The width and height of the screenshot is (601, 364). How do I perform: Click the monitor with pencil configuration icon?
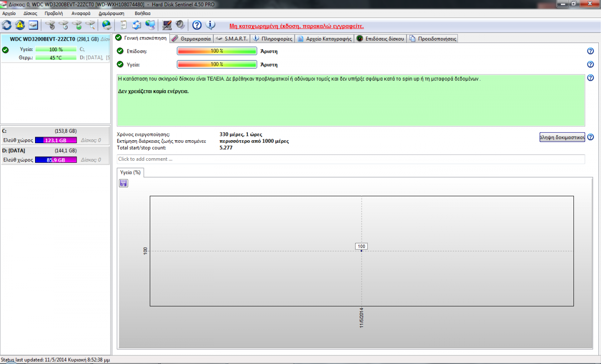point(167,25)
